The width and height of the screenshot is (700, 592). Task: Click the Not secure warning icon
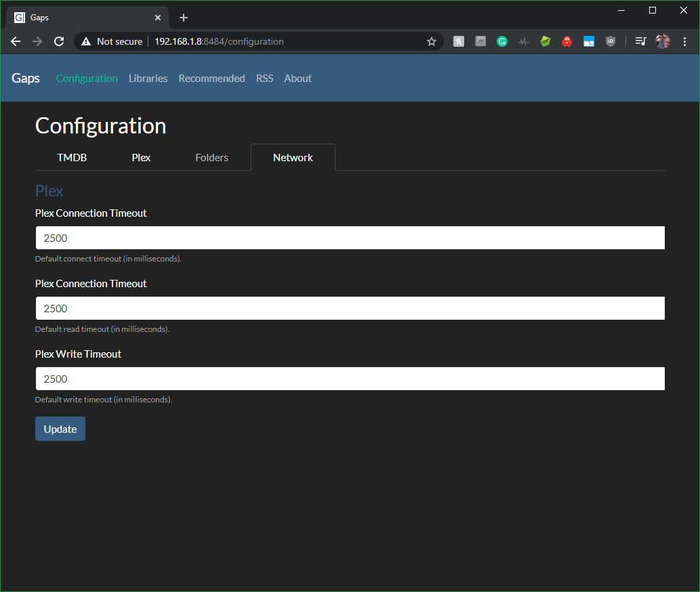[86, 41]
